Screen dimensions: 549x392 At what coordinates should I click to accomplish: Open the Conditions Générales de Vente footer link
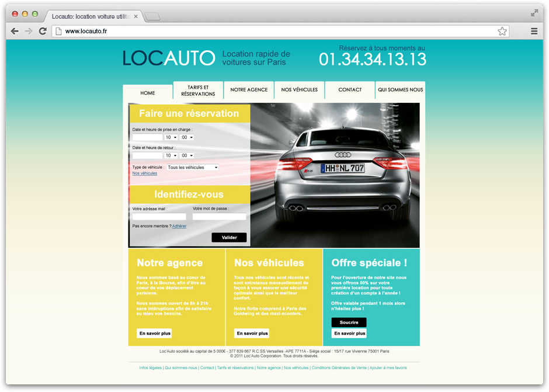click(x=339, y=368)
